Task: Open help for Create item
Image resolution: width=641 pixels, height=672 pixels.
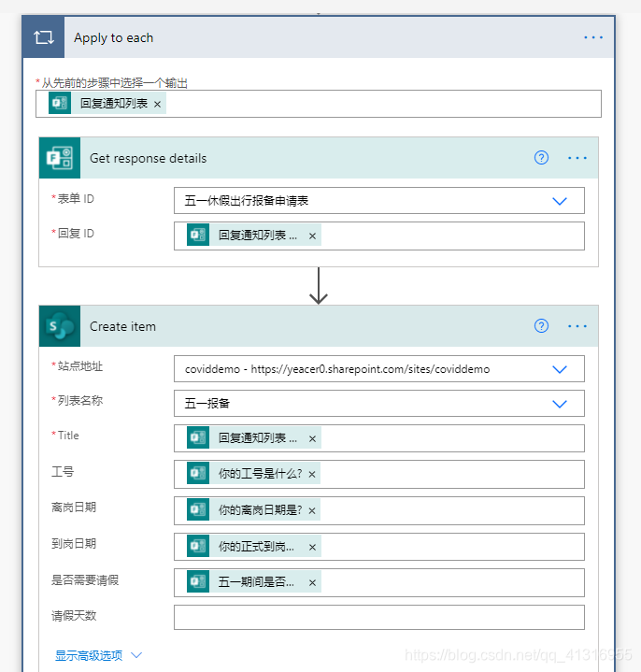Action: (x=541, y=325)
